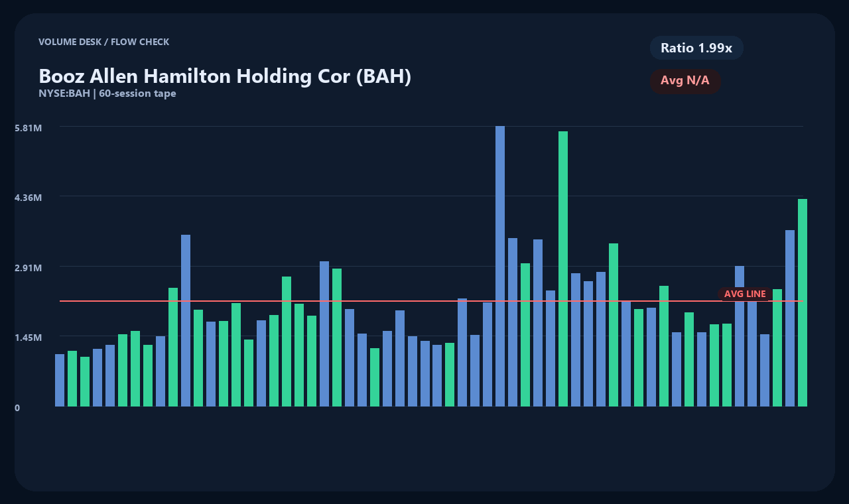The height and width of the screenshot is (504, 849).
Task: Click the 2.91M axis label
Action: 29,267
